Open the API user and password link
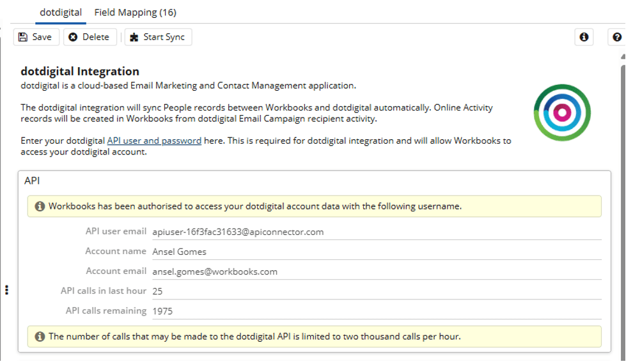Image resolution: width=633 pixels, height=364 pixels. tap(154, 140)
